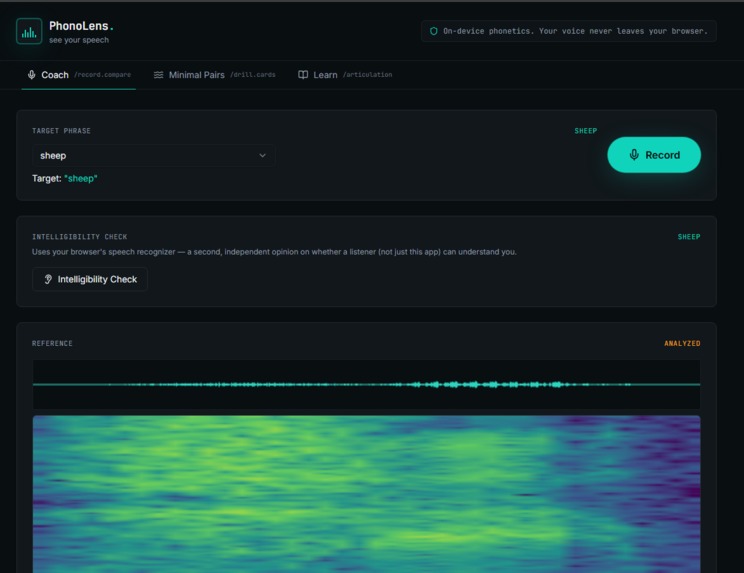Start recording with the Record button
744x573 pixels.
[654, 155]
